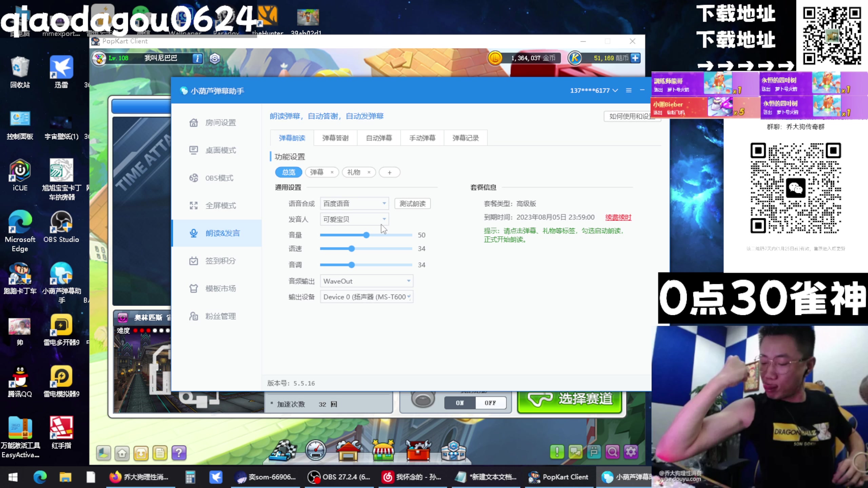This screenshot has width=868, height=488.
Task: Open File Explorer from the taskbar
Action: pyautogui.click(x=65, y=477)
